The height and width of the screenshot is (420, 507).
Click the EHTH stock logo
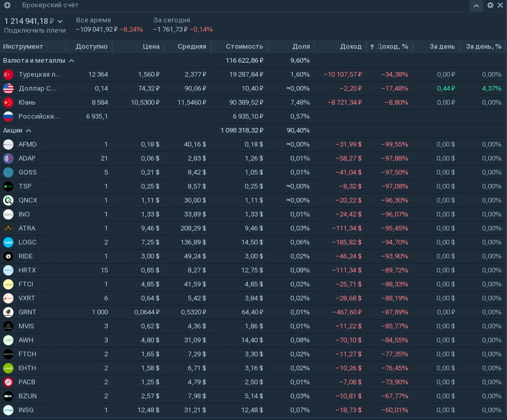point(8,368)
